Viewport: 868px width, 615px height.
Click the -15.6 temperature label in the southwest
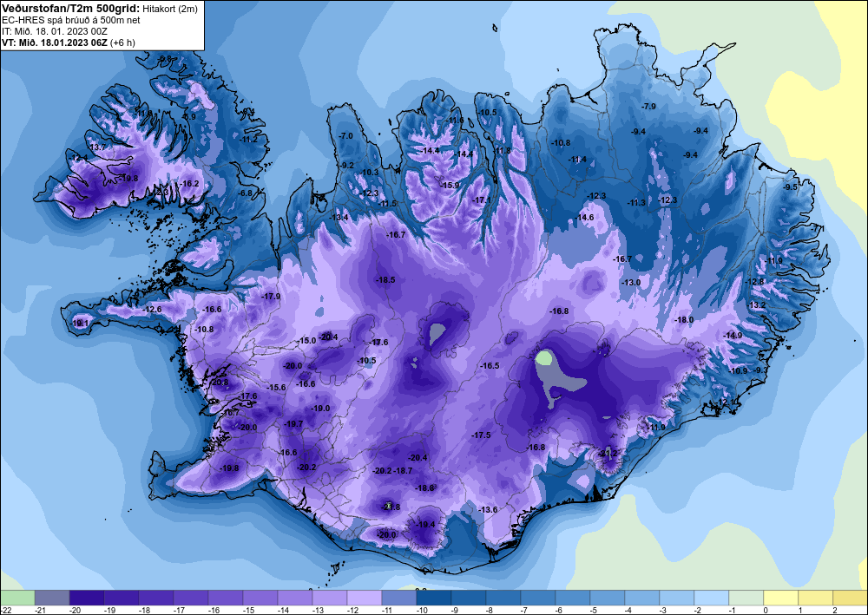(x=276, y=387)
